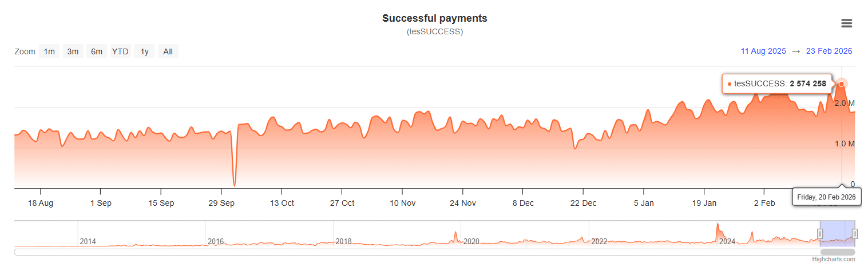Click the navigator right range handle
Viewport: 868px width, 267px height.
coord(855,233)
